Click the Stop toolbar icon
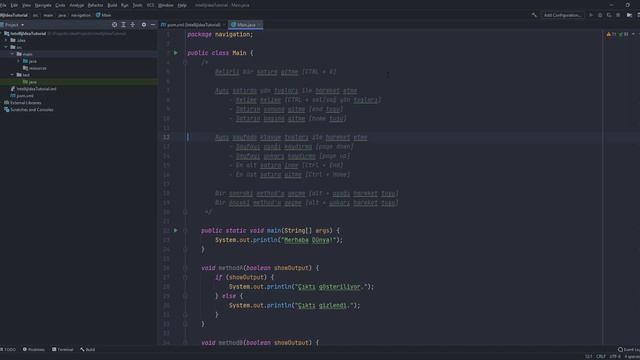This screenshot has width=640, height=360. pyautogui.click(x=618, y=15)
